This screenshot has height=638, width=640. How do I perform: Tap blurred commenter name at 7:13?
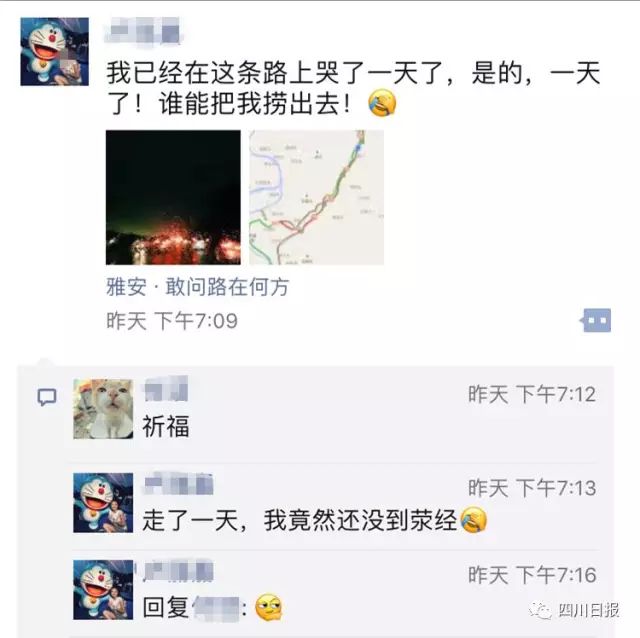178,484
